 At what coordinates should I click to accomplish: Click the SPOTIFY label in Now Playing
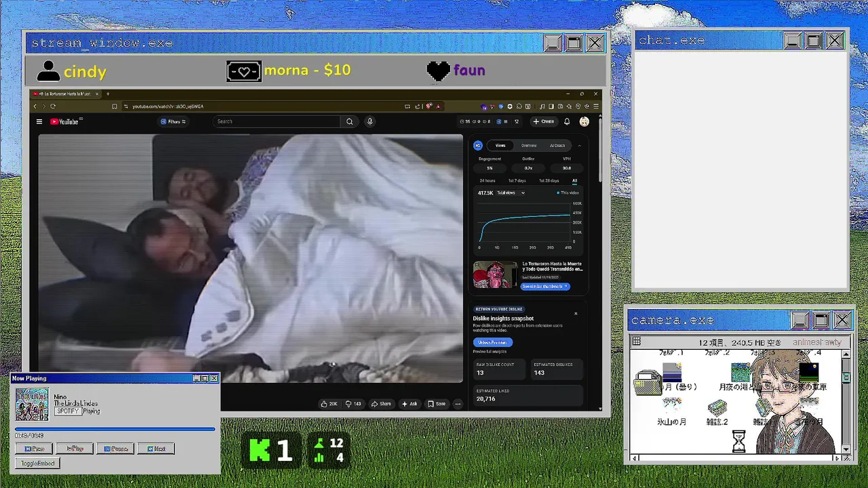(67, 411)
